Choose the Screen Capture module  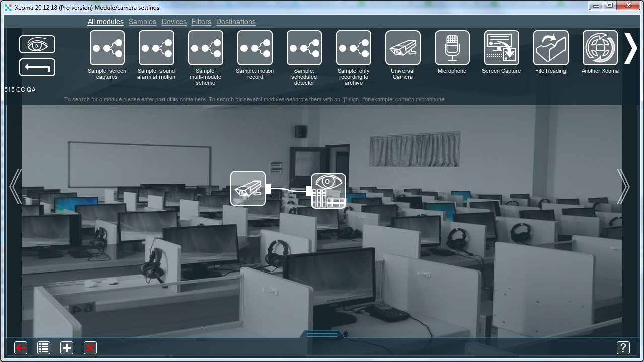coord(501,48)
